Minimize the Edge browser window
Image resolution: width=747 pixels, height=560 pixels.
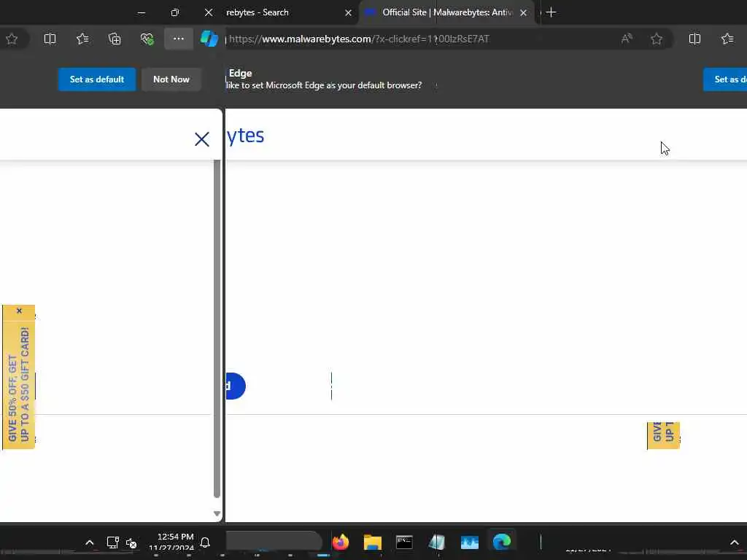[x=142, y=13]
